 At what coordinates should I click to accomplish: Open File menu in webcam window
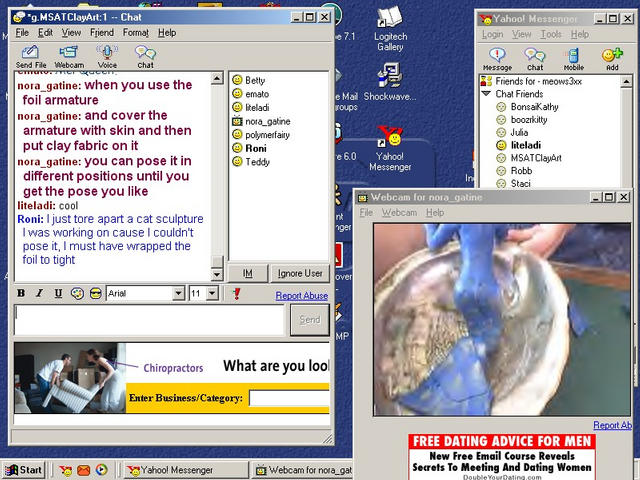click(366, 213)
